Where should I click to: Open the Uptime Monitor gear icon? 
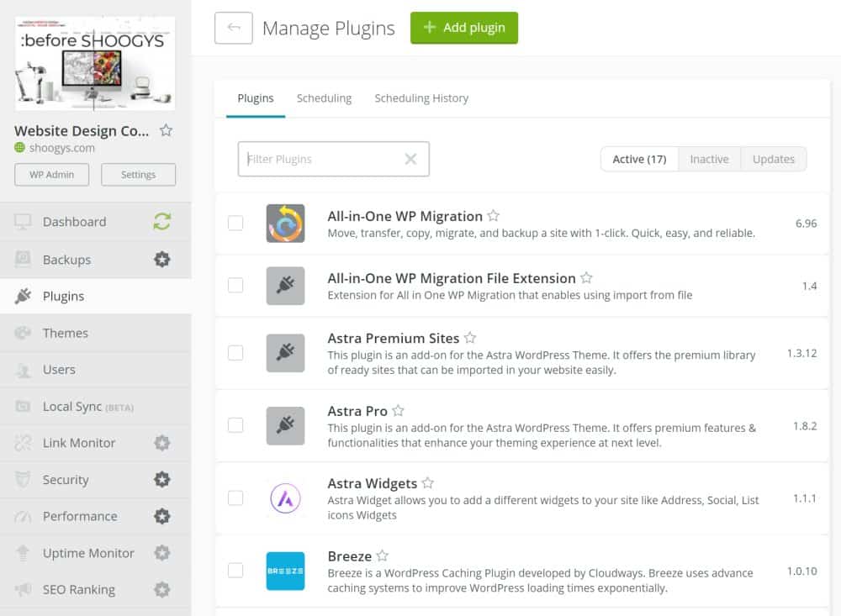click(162, 553)
